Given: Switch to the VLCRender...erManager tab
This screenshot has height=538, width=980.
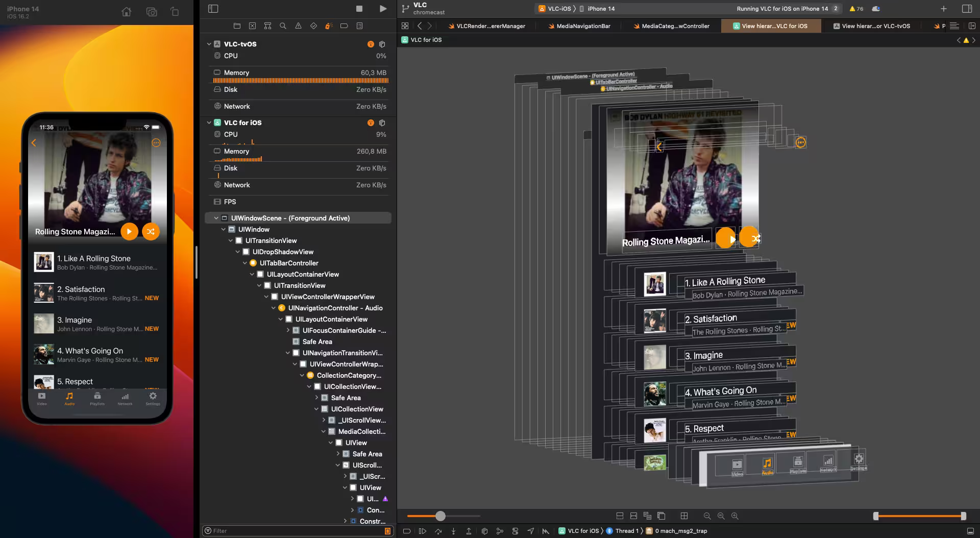Looking at the screenshot, I should [x=486, y=26].
